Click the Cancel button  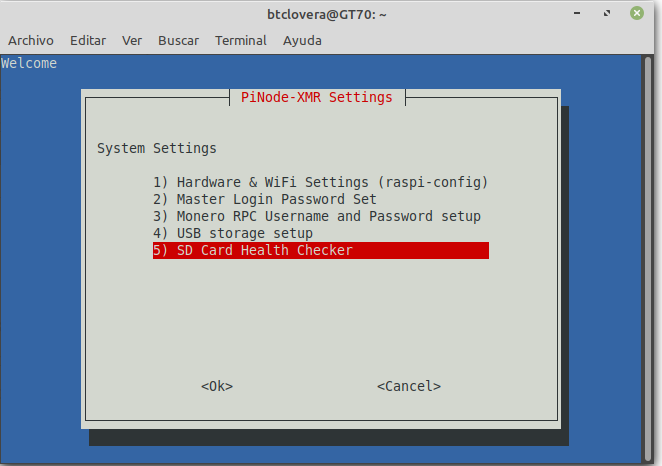point(409,386)
